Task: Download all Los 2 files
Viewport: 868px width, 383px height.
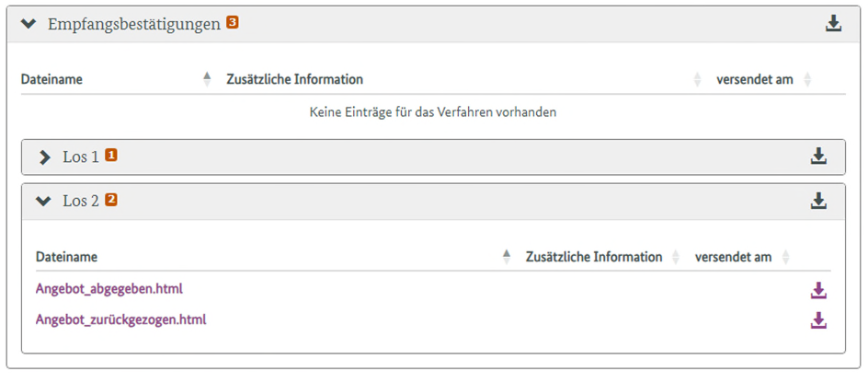Action: pos(818,201)
